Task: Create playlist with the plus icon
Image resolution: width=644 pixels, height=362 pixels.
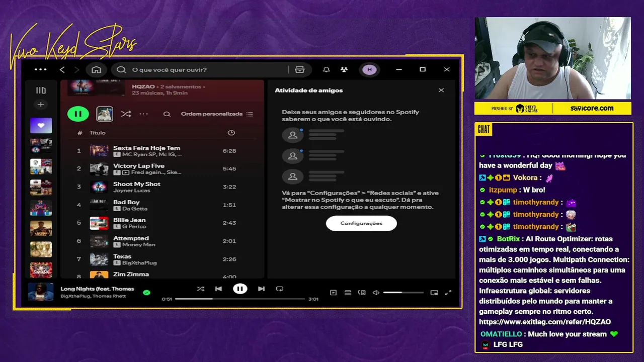Action: [x=41, y=105]
